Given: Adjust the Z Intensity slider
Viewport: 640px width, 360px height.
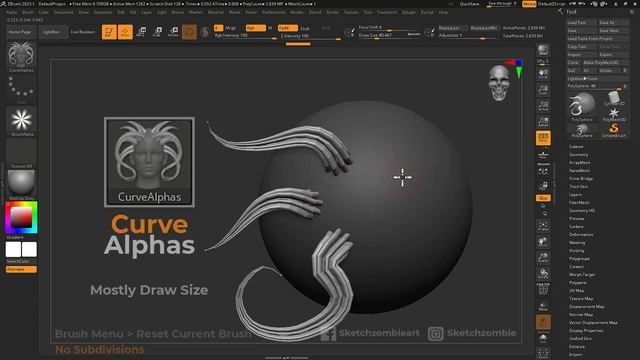Looking at the screenshot, I should (x=310, y=36).
